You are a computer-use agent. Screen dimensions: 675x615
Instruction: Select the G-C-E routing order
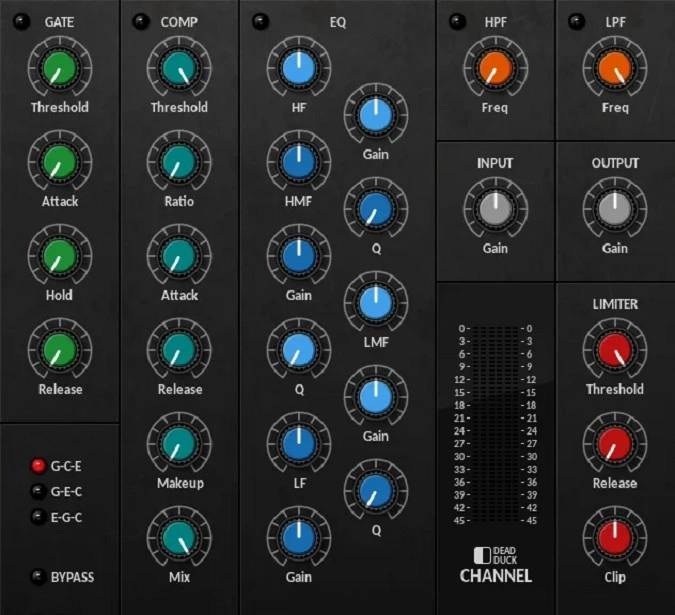pos(38,465)
